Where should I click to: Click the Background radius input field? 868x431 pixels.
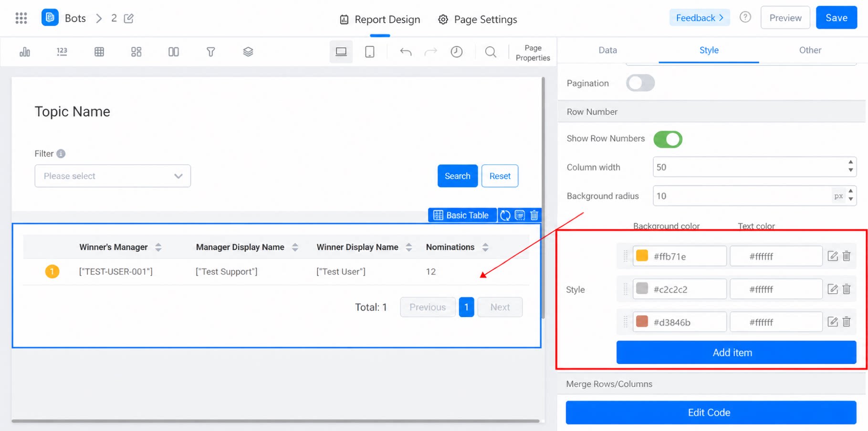pos(742,196)
